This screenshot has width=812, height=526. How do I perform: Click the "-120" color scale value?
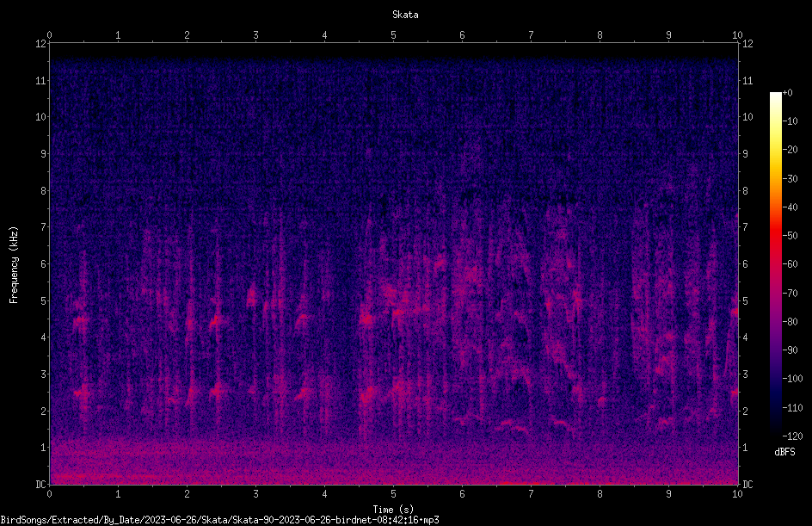[x=793, y=436]
